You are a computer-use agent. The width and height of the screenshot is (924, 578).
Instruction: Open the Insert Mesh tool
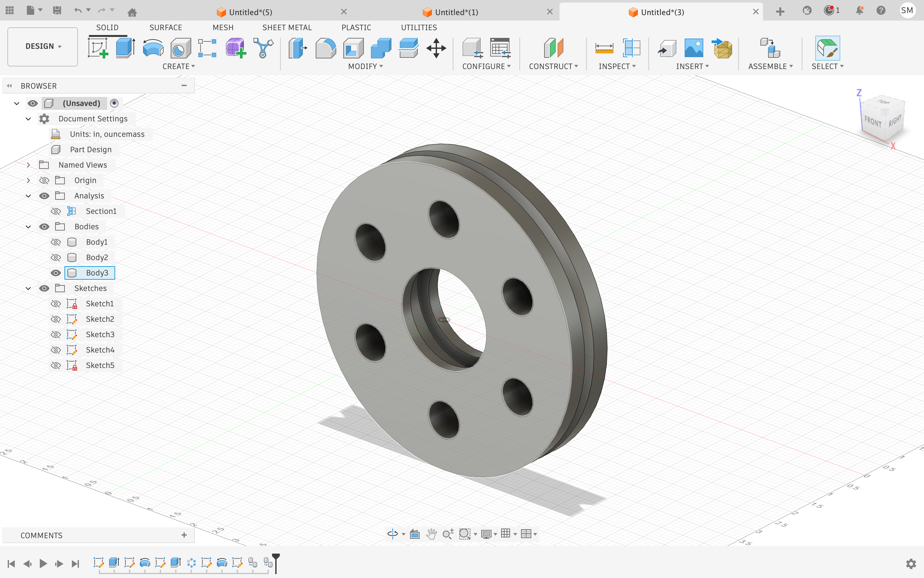pos(723,48)
